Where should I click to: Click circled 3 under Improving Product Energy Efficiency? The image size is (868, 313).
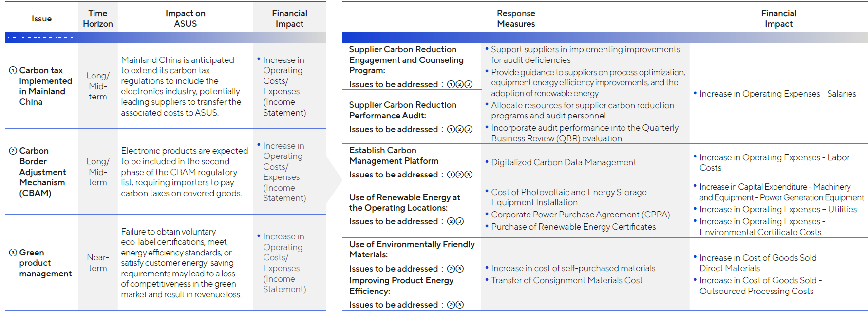(x=460, y=305)
